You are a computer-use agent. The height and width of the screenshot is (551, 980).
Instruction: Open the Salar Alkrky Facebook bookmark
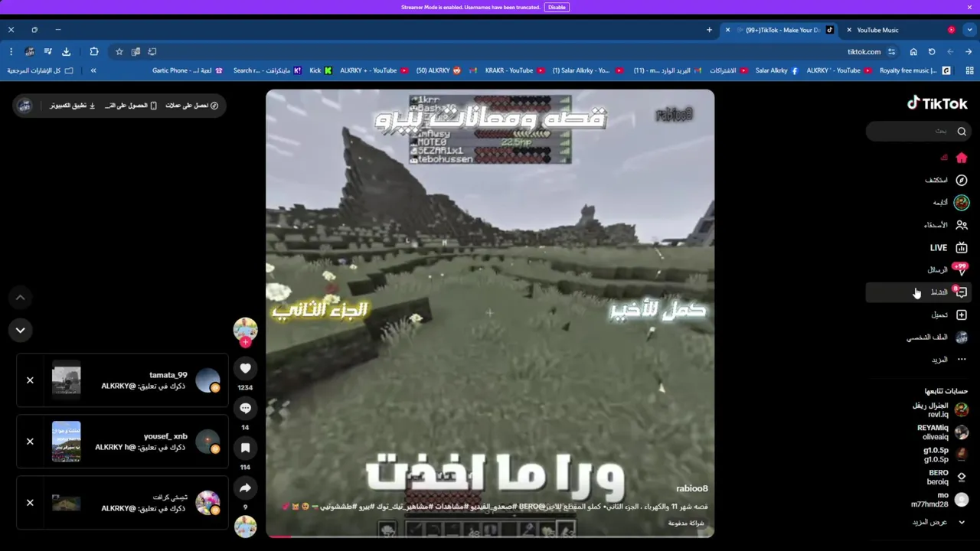(x=776, y=70)
